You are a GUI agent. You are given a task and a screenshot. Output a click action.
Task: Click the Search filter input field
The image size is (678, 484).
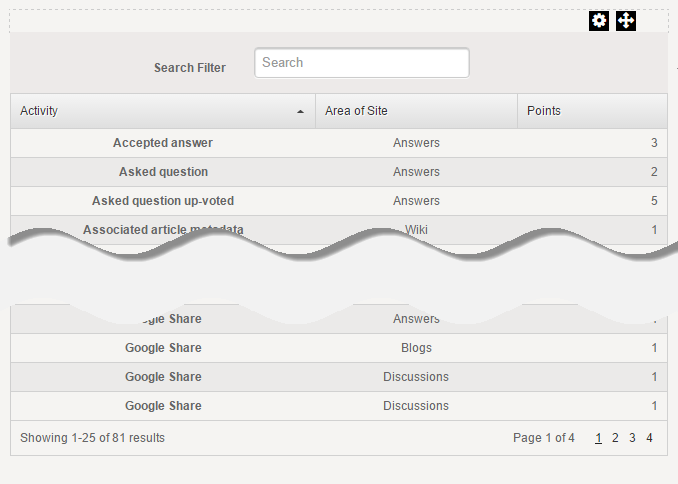(361, 63)
